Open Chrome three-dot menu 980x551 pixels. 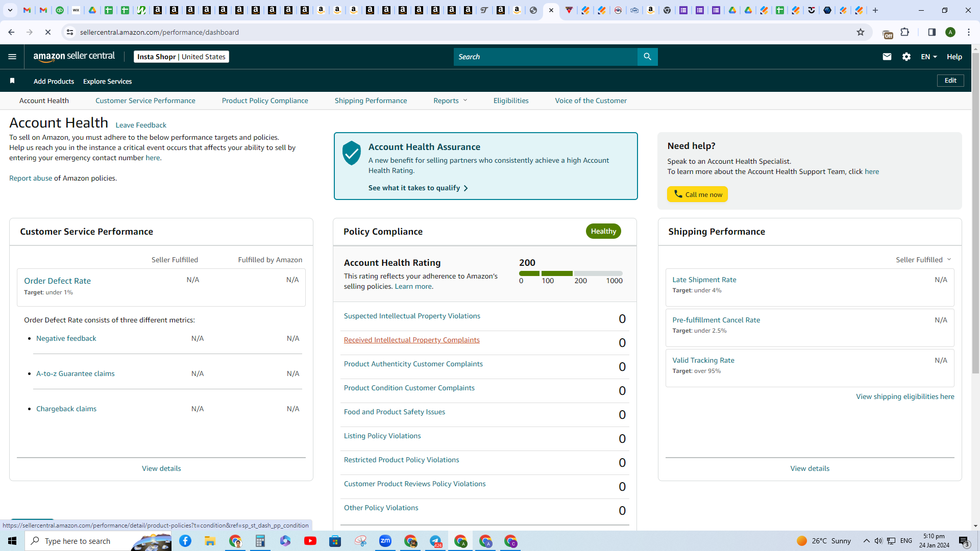coord(969,32)
